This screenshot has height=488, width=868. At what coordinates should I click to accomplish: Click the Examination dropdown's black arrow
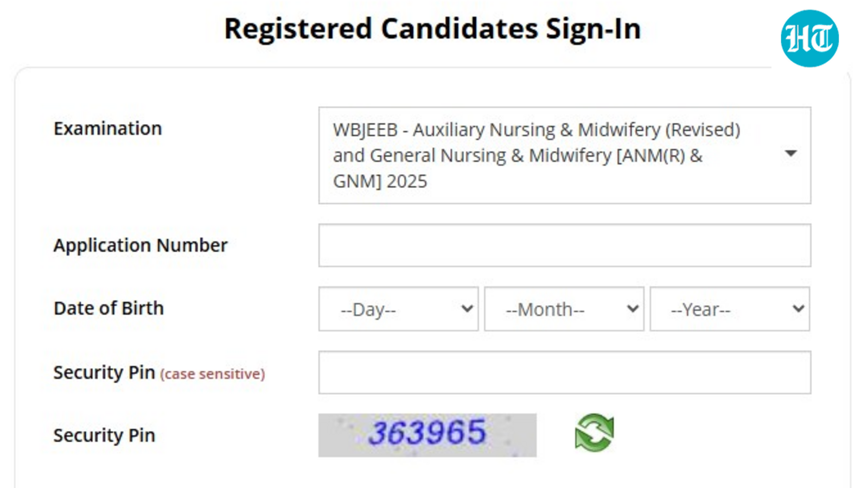coord(791,154)
